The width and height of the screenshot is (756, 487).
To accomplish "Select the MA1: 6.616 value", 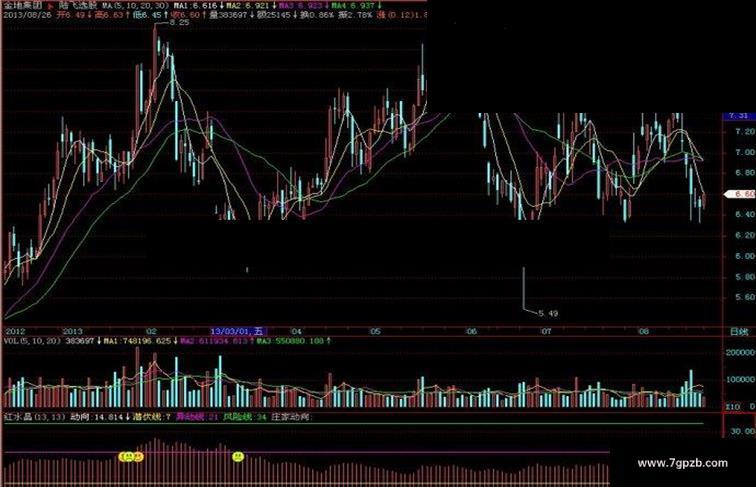I will click(x=198, y=6).
